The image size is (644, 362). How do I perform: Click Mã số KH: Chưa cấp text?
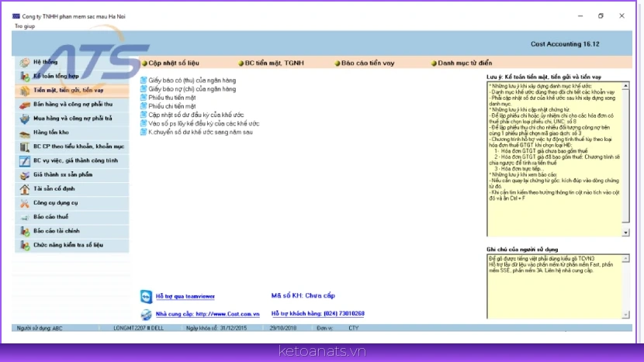(x=303, y=295)
